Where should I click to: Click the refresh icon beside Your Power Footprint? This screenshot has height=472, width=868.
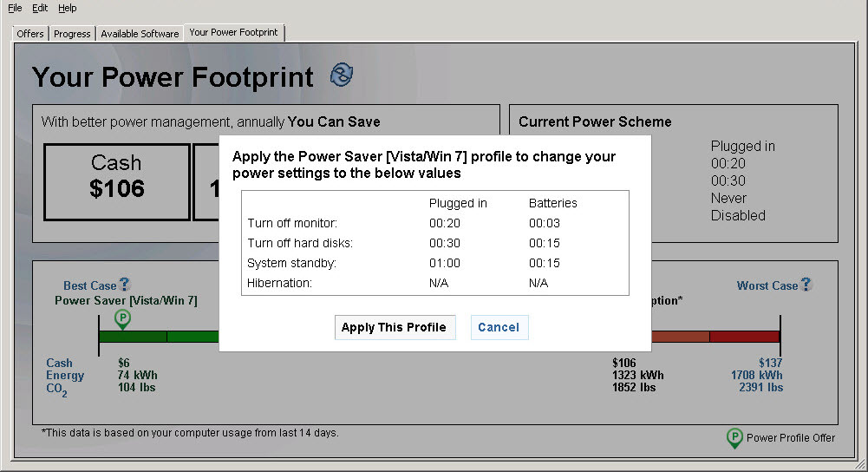[x=341, y=75]
